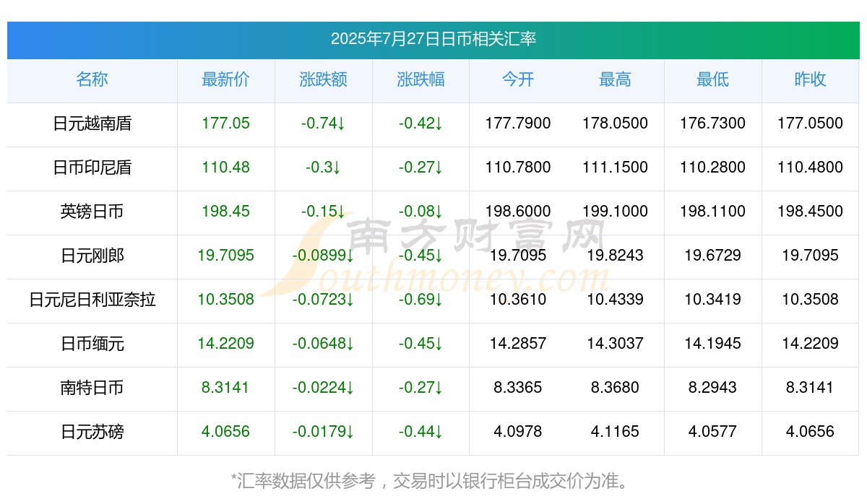Click highest value 178.0500

point(616,123)
